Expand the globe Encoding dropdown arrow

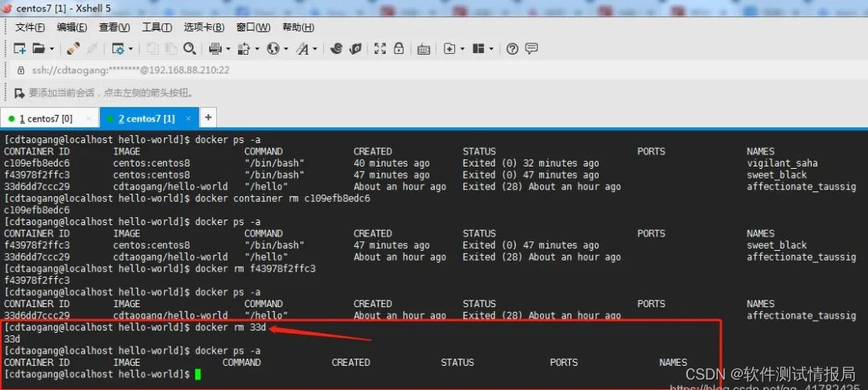tap(285, 49)
